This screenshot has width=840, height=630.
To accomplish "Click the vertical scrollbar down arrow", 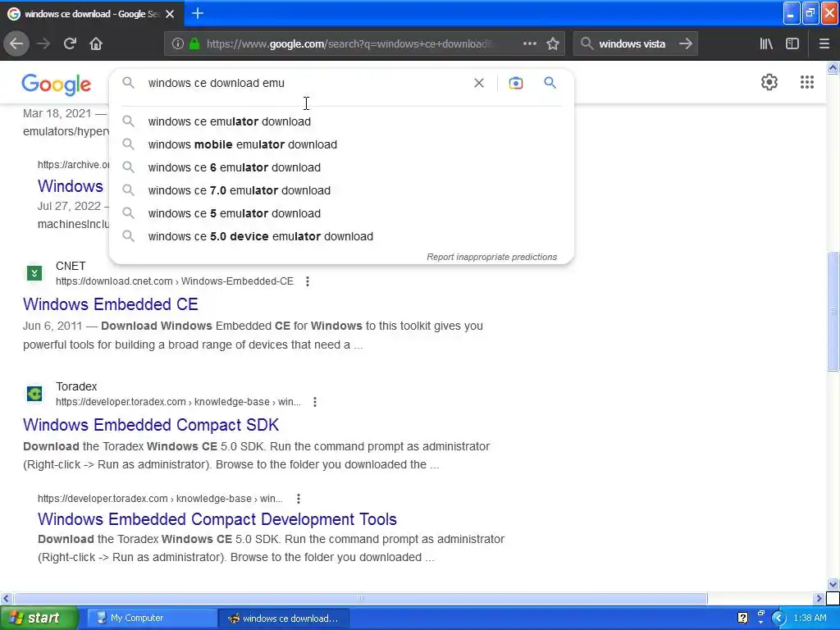I will [833, 584].
